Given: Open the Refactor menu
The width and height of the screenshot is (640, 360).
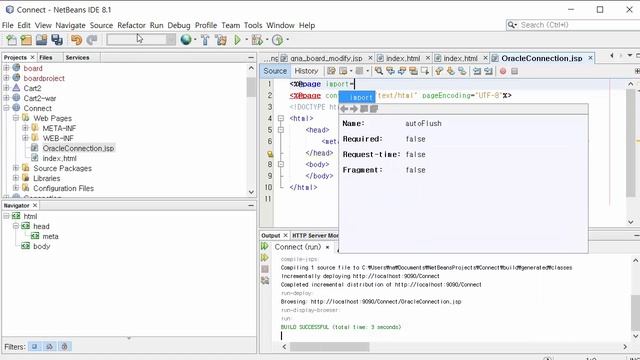Looking at the screenshot, I should click(x=131, y=25).
